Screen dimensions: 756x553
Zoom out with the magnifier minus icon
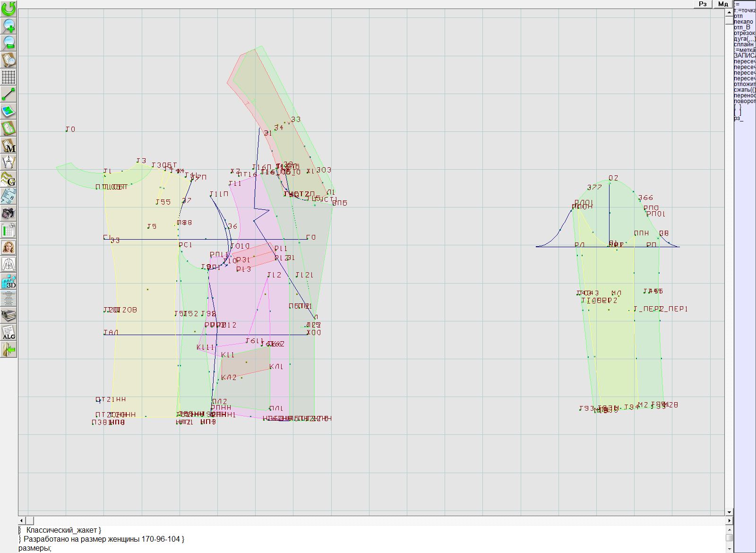click(x=9, y=43)
